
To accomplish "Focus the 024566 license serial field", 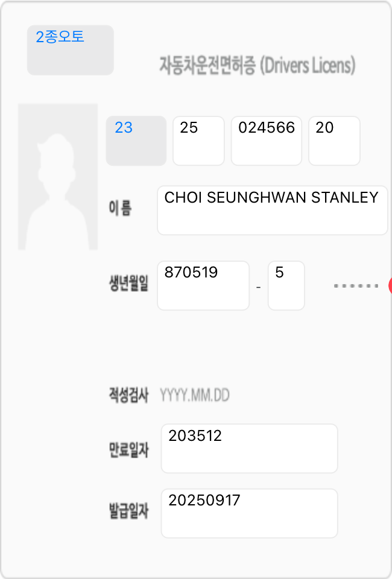I will [x=266, y=141].
